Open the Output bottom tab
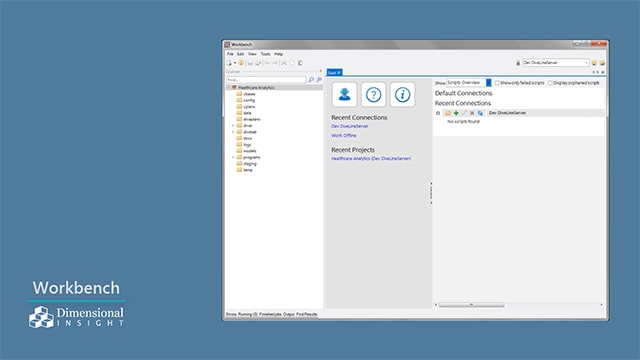Screen dimensions: 640x360 pos(289,314)
